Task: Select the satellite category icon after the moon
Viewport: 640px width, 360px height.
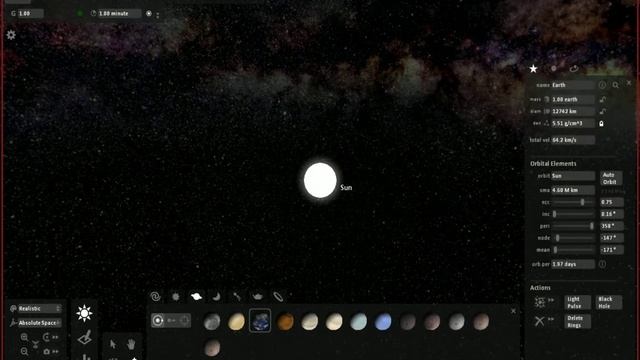Action: 237,297
